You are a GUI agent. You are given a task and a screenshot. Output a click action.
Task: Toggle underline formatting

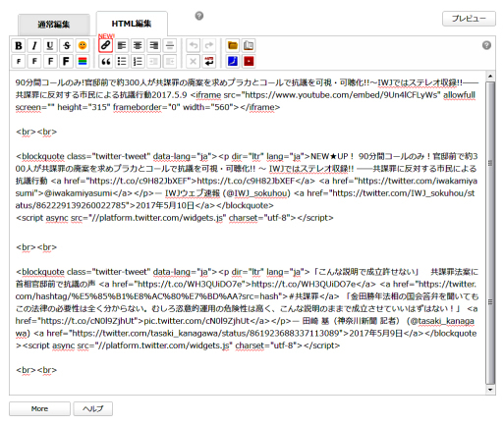click(x=50, y=45)
